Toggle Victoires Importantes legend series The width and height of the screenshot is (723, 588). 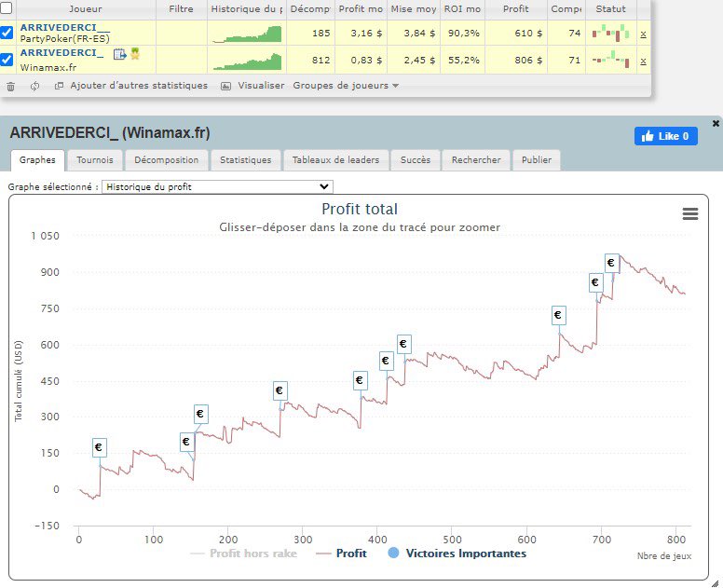[x=457, y=554]
